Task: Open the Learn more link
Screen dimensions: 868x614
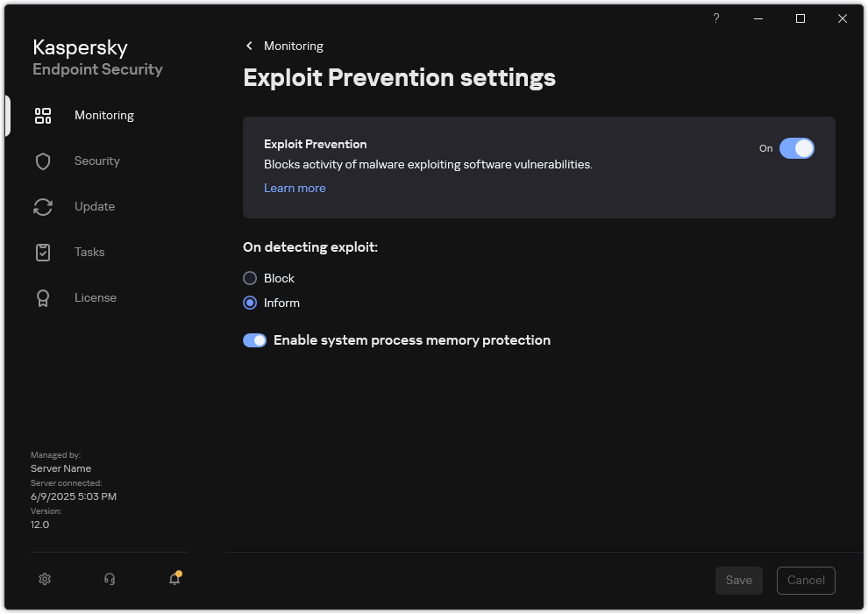Action: (x=295, y=188)
